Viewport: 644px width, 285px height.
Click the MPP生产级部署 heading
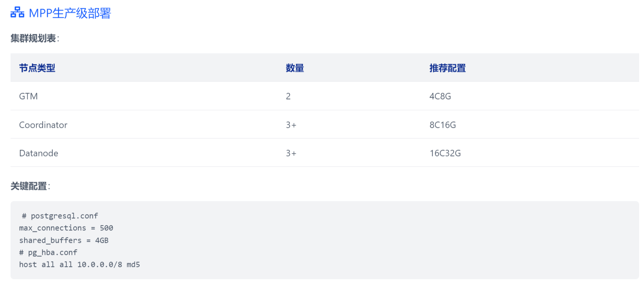70,13
